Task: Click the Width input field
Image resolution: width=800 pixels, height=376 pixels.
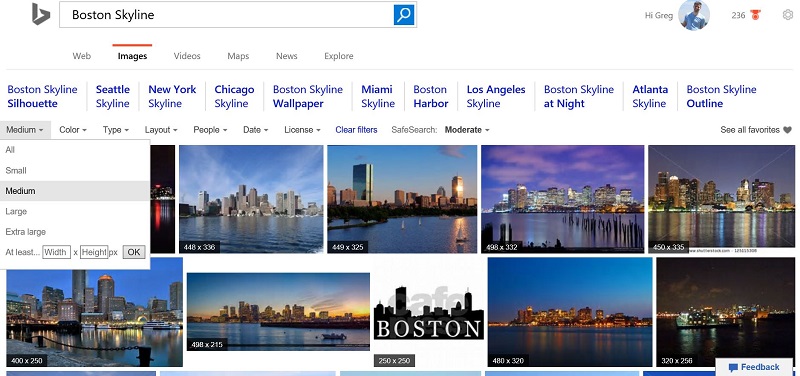Action: click(56, 252)
